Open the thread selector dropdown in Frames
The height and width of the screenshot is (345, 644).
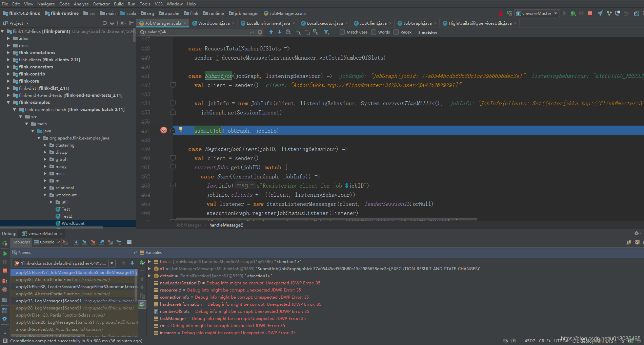tap(112, 263)
